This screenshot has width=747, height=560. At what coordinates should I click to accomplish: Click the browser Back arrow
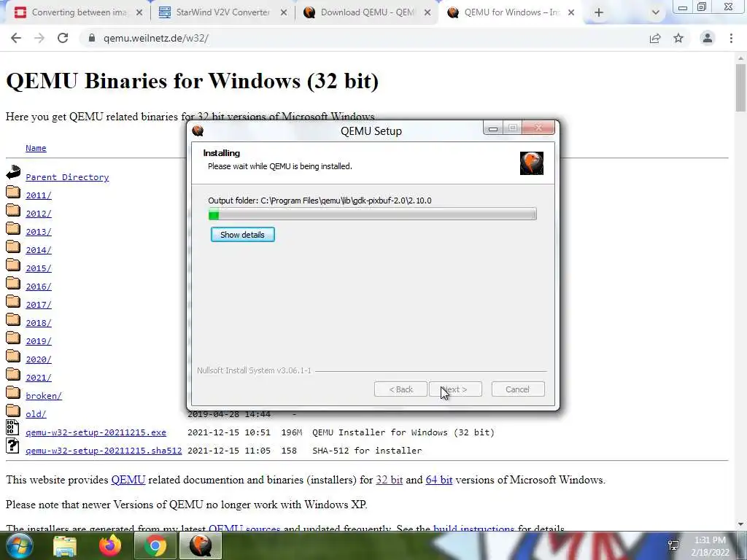16,38
